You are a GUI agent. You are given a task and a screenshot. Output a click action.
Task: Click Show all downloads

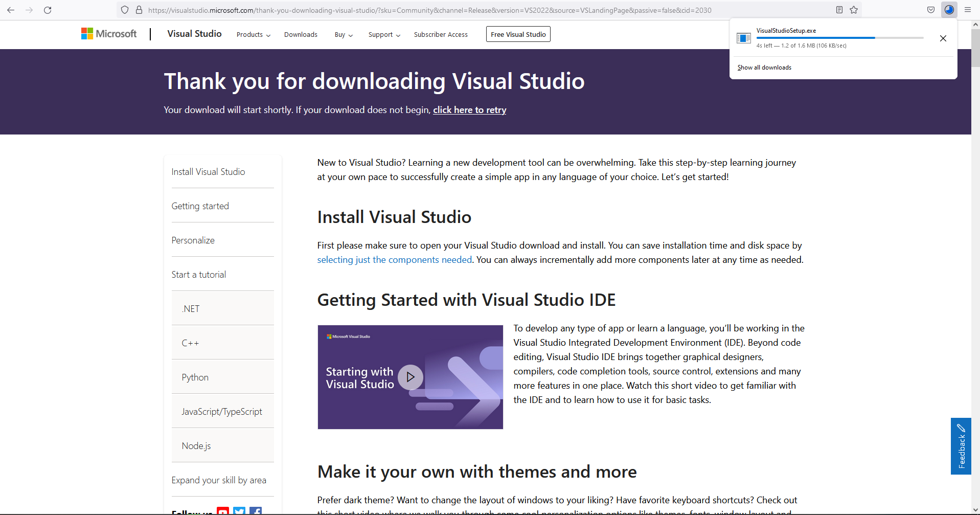(x=764, y=68)
